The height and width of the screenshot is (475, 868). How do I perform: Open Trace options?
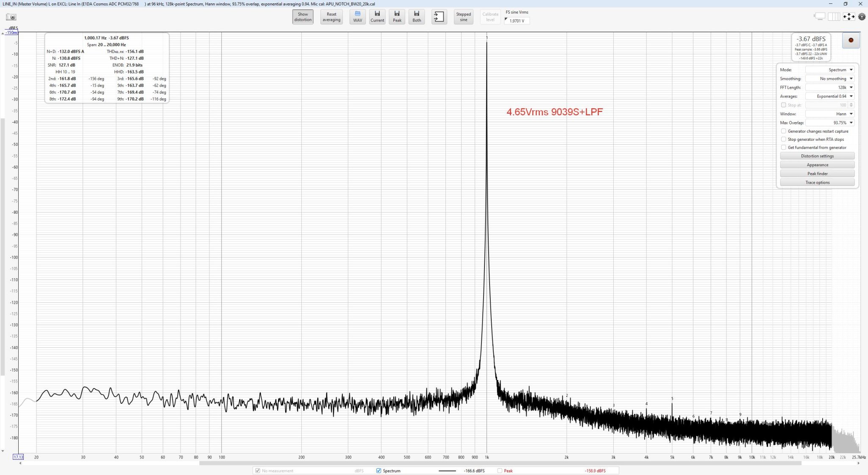click(817, 183)
